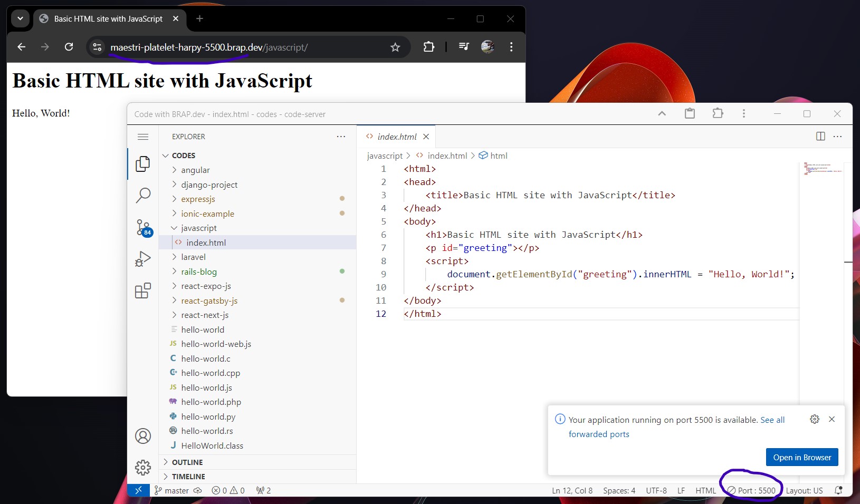Click the remote connection indicator in status bar
The image size is (860, 504).
point(139,490)
